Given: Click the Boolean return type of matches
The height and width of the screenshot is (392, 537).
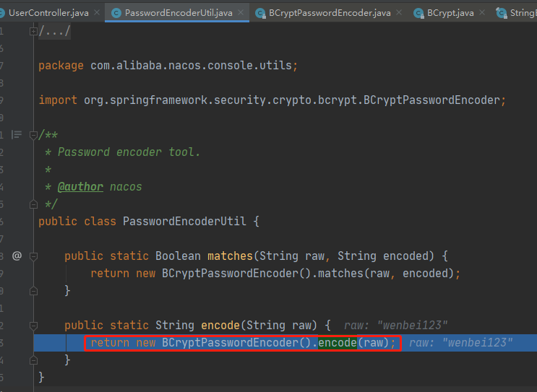Looking at the screenshot, I should [x=178, y=256].
